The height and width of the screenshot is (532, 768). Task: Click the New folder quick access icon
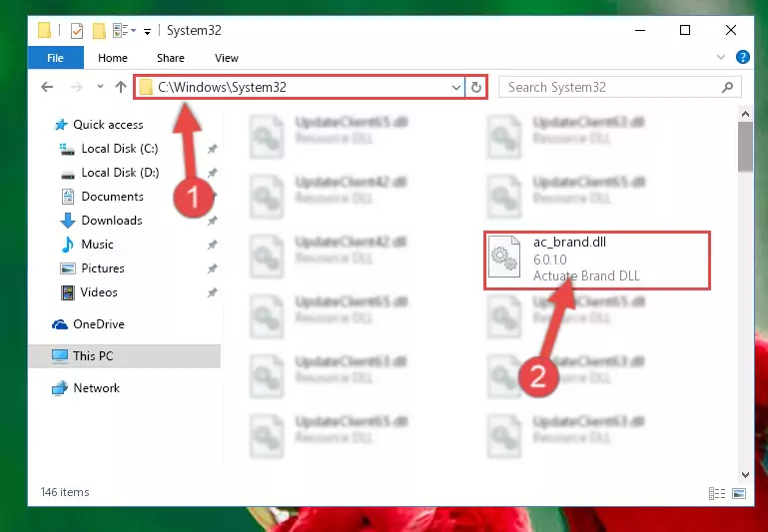click(99, 31)
